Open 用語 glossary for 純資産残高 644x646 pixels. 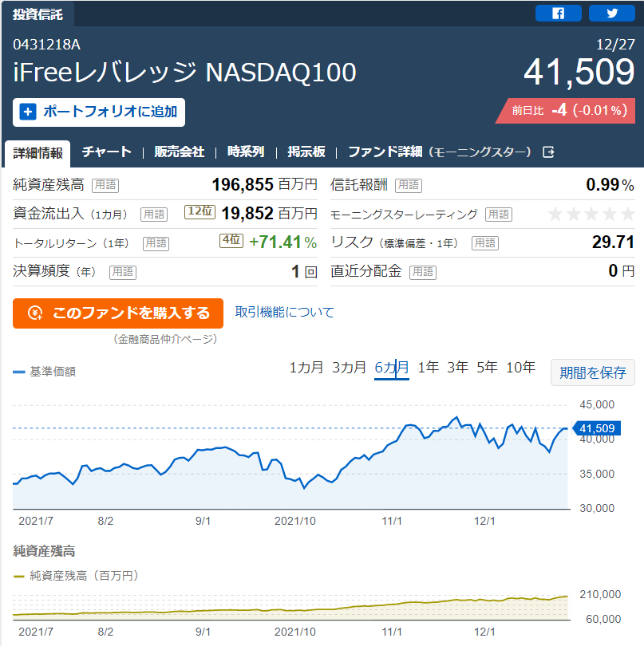[105, 185]
